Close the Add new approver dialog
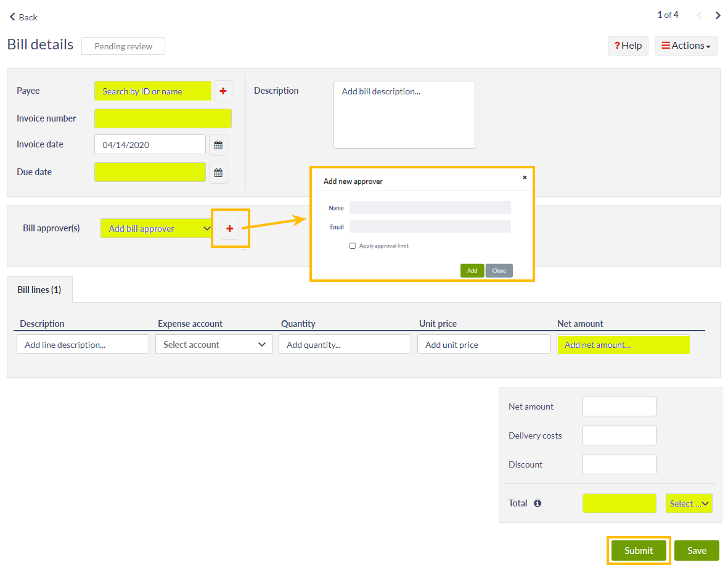Screen dimensions: 728x565 click(x=525, y=177)
